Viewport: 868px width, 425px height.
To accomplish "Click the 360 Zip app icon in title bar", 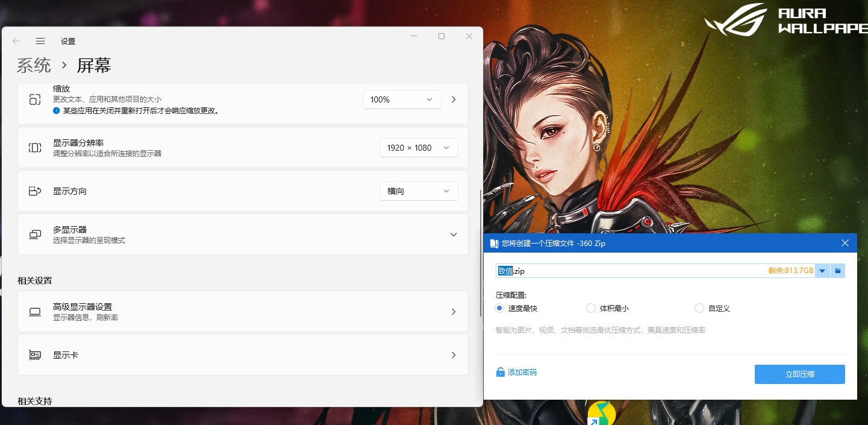I will click(x=495, y=244).
